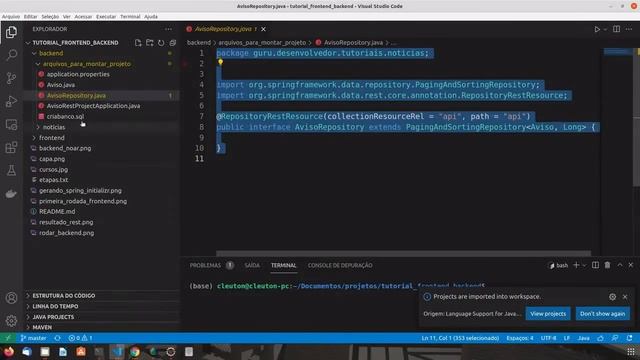
Task: Open the Run and Debug view
Action: [x=11, y=101]
